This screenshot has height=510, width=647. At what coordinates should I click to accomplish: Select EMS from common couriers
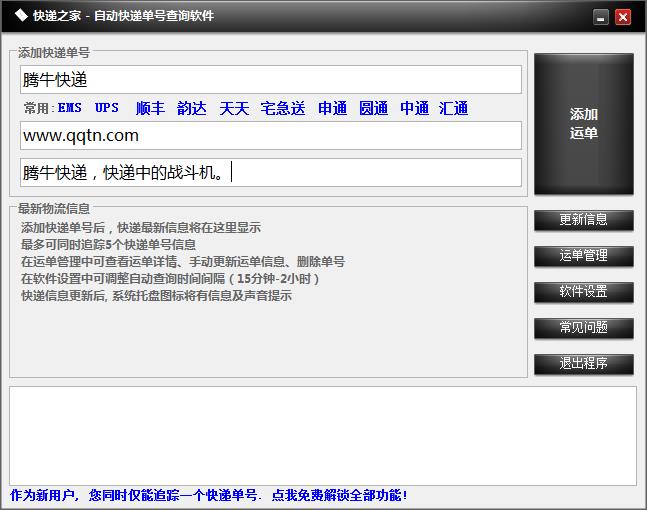[x=70, y=108]
